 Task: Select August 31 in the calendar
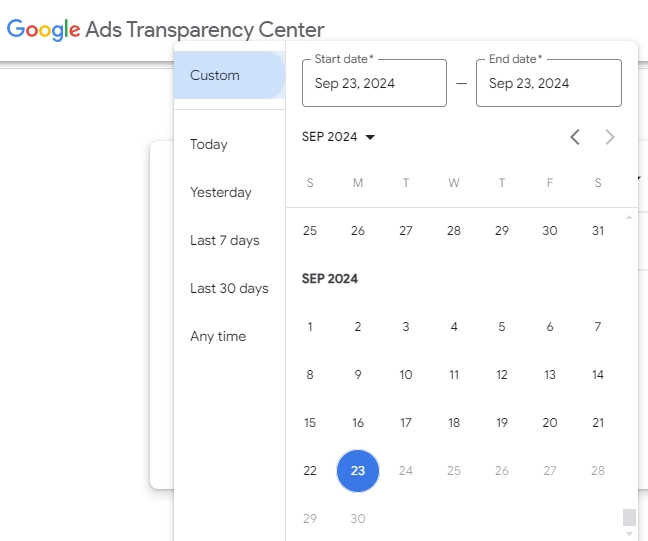tap(598, 231)
